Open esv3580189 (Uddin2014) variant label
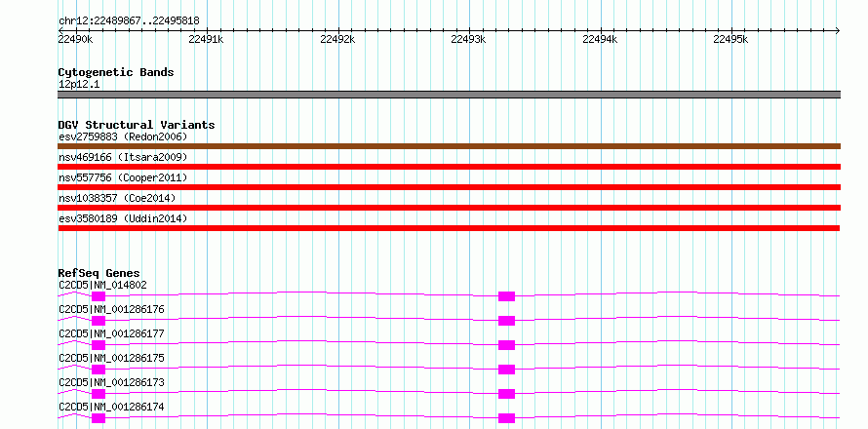Viewport: 868px width, 429px height. [123, 218]
